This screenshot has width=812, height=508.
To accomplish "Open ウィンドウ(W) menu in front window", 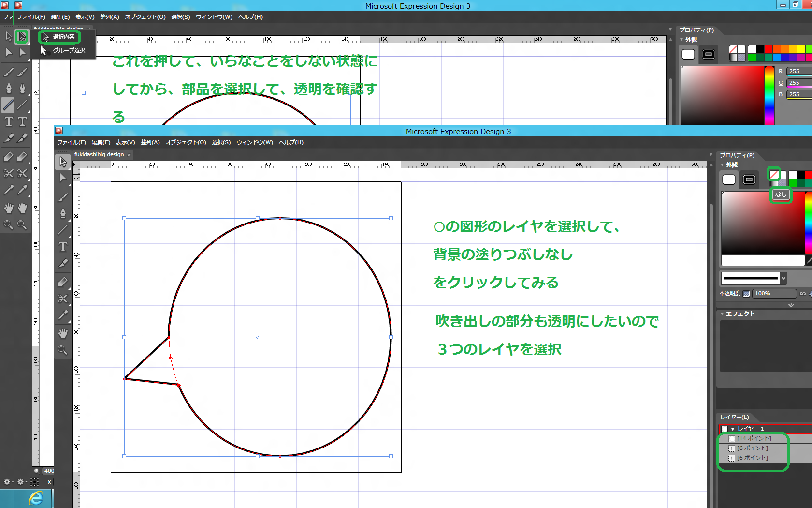I will [x=255, y=142].
